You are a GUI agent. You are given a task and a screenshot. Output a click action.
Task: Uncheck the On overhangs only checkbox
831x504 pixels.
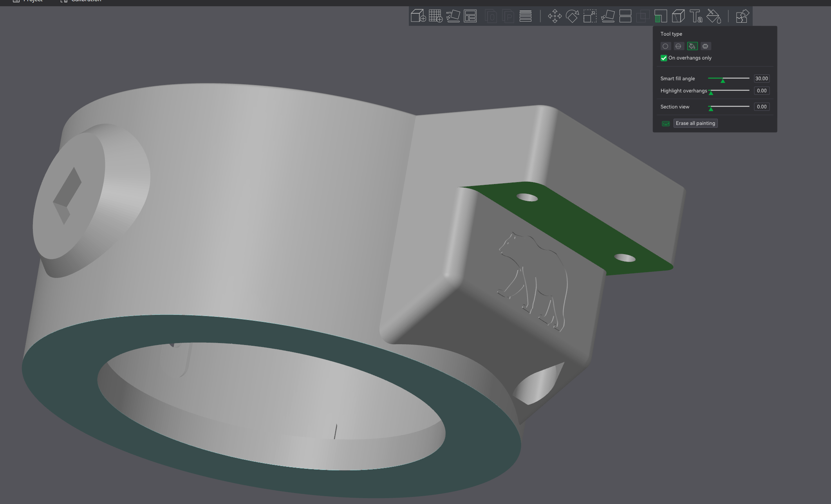(664, 58)
